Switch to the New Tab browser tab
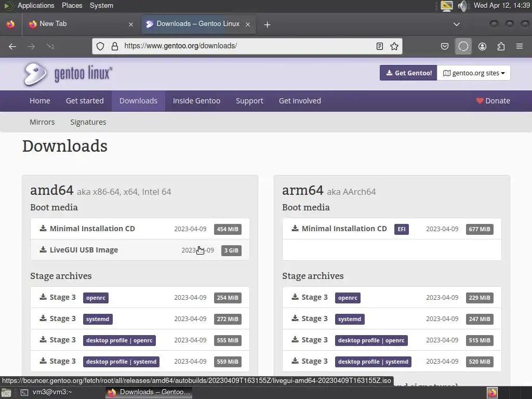The width and height of the screenshot is (532, 399). [x=79, y=24]
